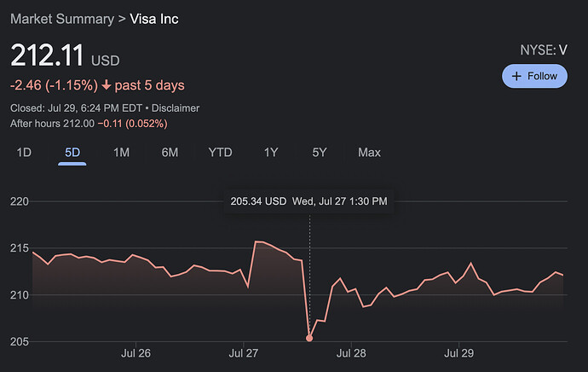Open the Disclaimer link
588x372 pixels.
176,108
